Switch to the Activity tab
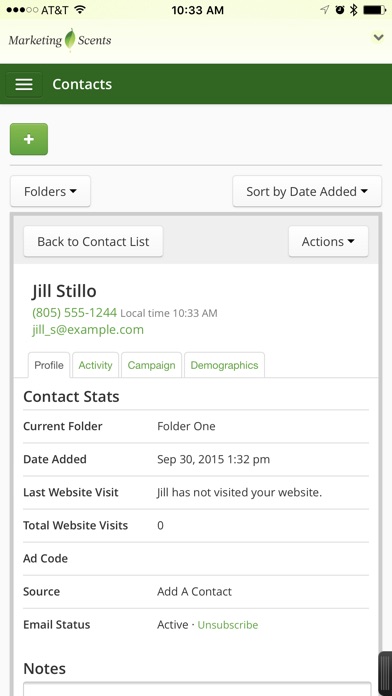 (95, 365)
